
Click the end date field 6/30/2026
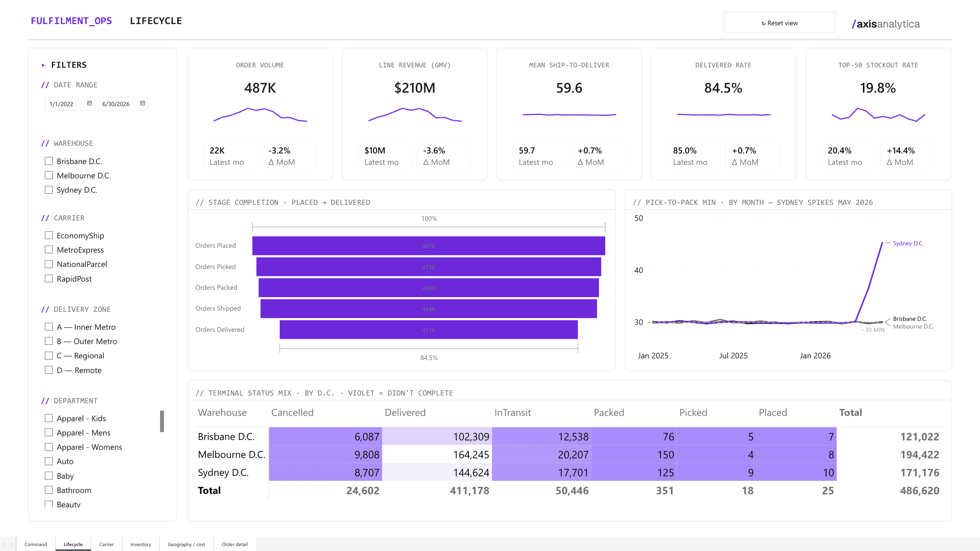[x=123, y=104]
